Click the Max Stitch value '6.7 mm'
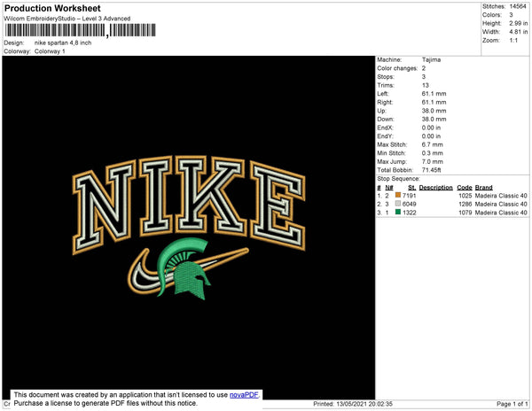This screenshot has width=532, height=411. (x=433, y=144)
